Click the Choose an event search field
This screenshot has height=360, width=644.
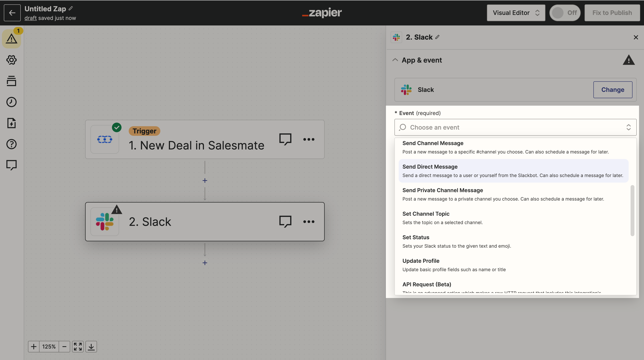pyautogui.click(x=515, y=127)
